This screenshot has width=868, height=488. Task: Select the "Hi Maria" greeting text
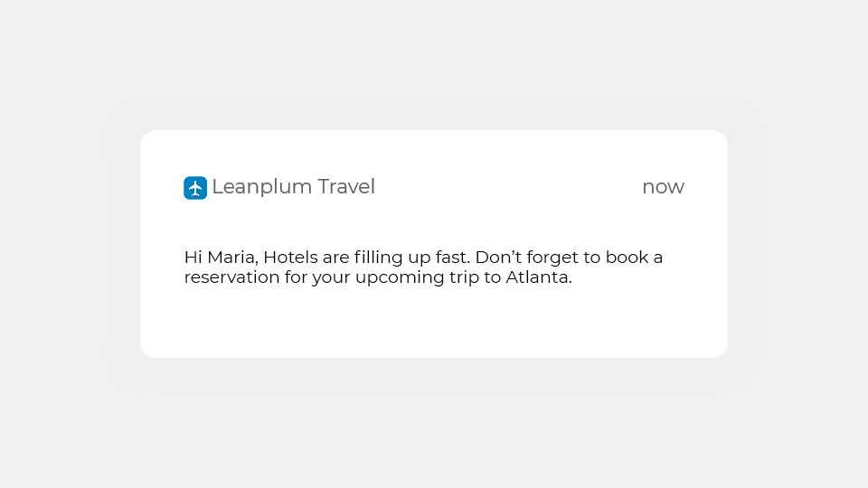pyautogui.click(x=221, y=258)
